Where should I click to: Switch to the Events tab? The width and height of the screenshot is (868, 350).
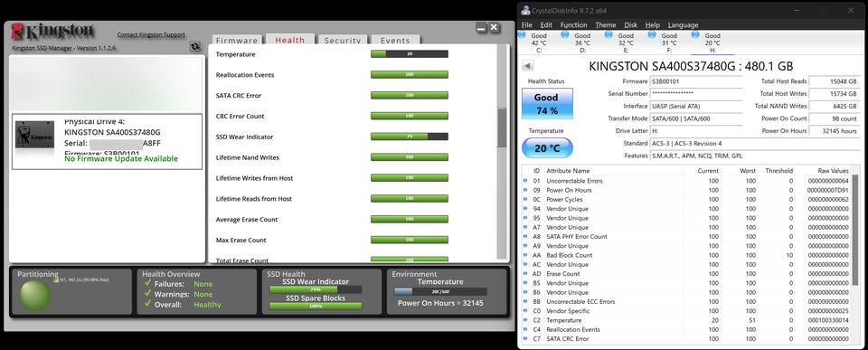395,40
